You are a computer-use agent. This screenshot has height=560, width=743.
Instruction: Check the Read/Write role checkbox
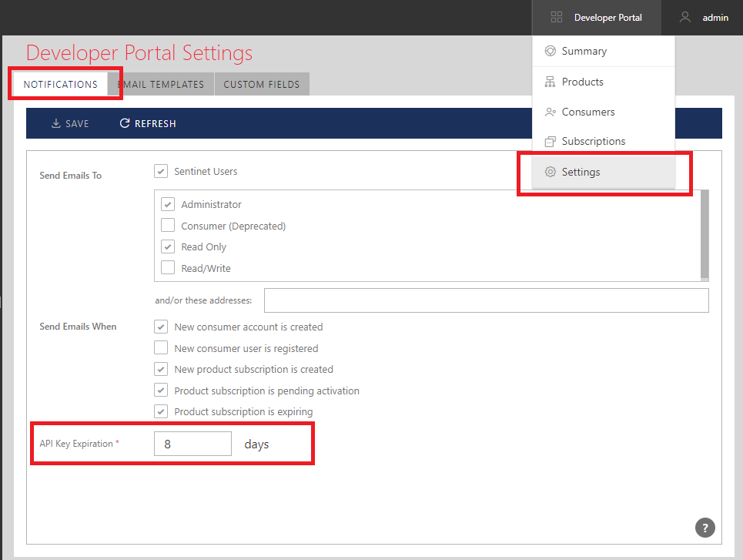pyautogui.click(x=167, y=267)
